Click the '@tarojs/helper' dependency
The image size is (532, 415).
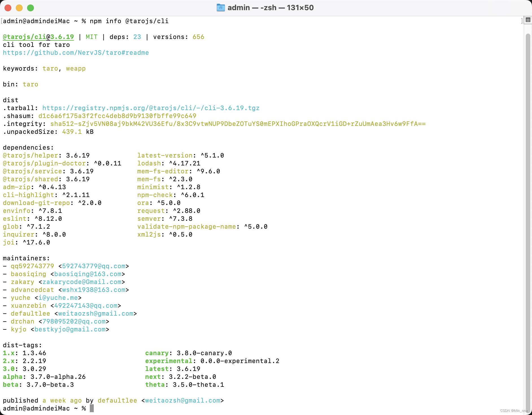click(30, 156)
